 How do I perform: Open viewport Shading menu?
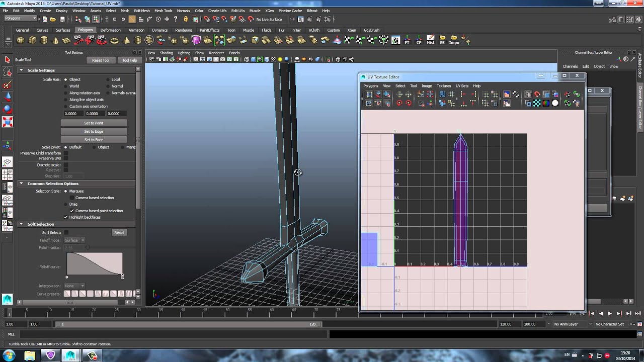point(166,53)
